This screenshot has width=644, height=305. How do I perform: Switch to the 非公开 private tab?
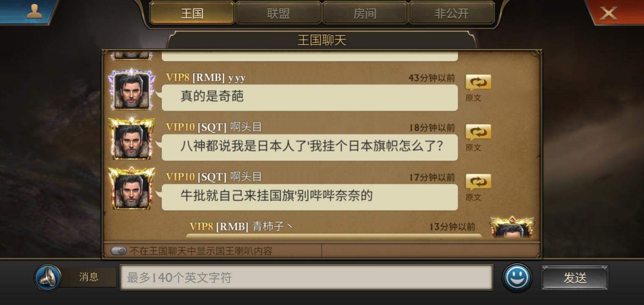click(x=452, y=13)
